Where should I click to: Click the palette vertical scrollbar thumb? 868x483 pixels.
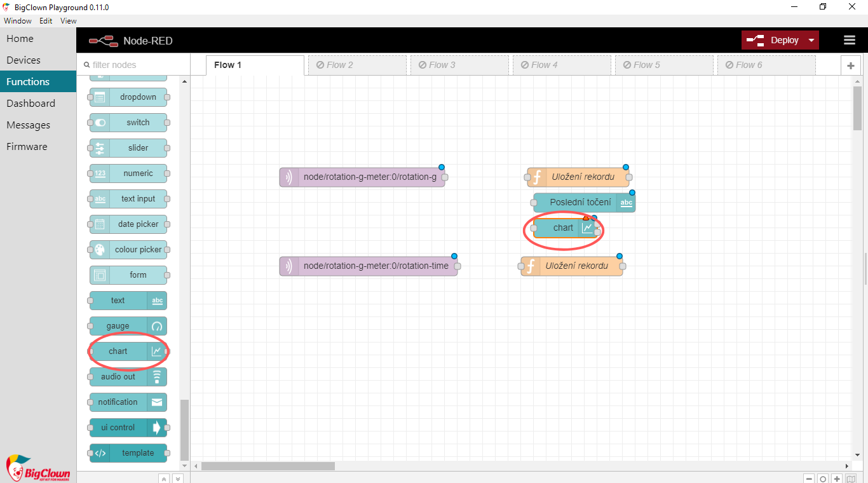coord(185,430)
